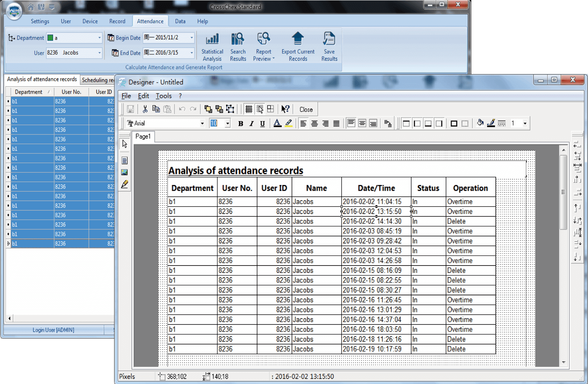Toggle show grid in designer toolbar
The image size is (588, 384).
(249, 110)
